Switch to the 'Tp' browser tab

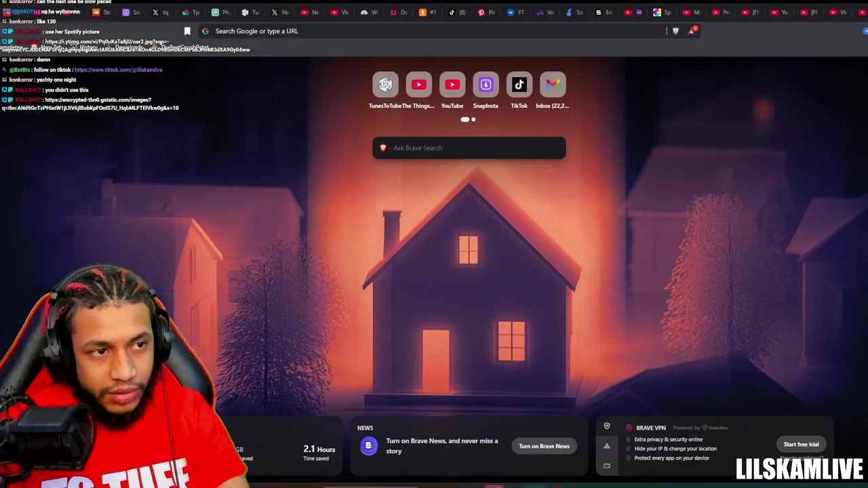coord(191,12)
